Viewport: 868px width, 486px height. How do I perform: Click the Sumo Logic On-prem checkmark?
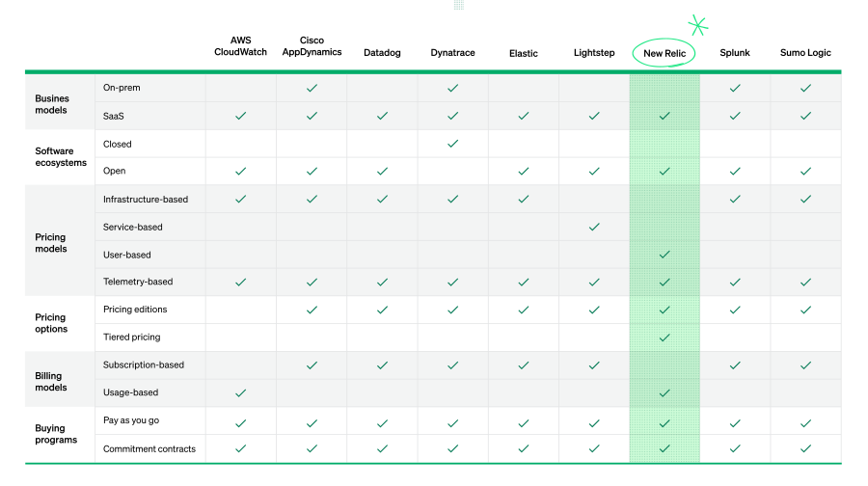(805, 88)
